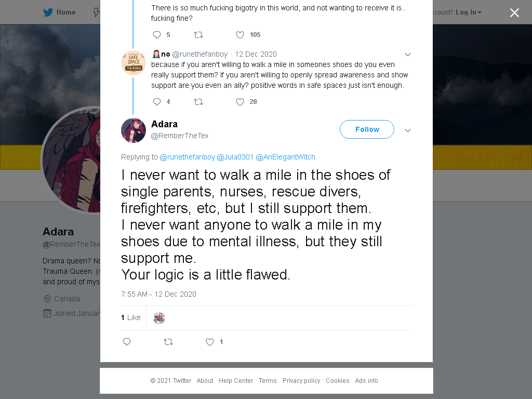
Task: Open the Log in dropdown
Action: click(x=469, y=12)
